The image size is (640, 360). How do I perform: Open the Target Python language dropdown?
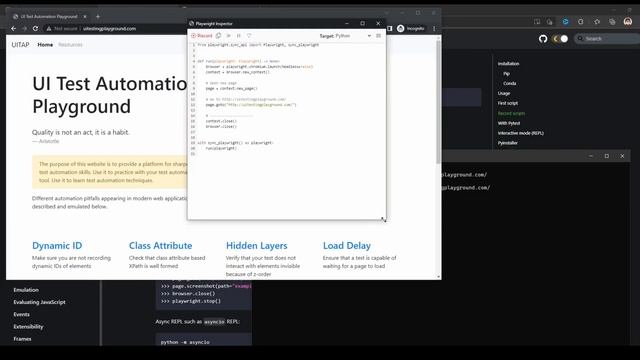pyautogui.click(x=353, y=36)
